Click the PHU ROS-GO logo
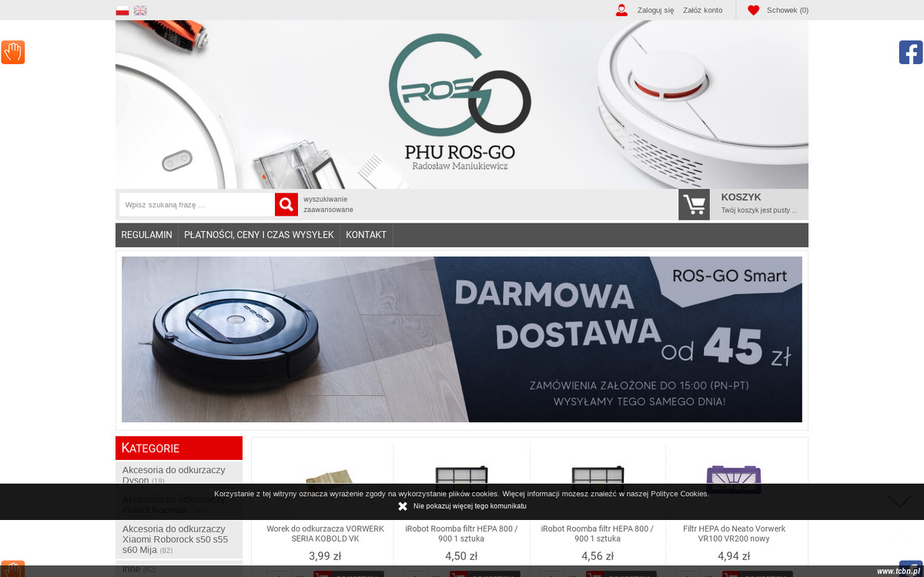The image size is (924, 577). 460,103
